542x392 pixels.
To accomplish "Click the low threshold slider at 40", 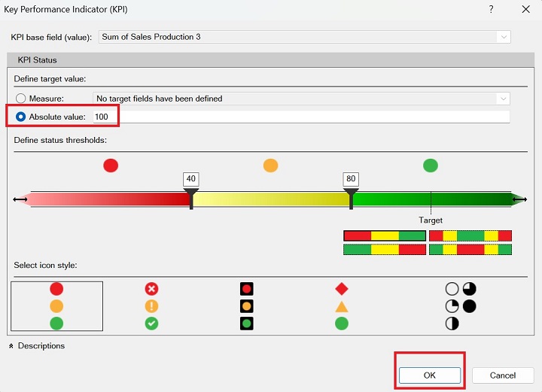I will (x=191, y=199).
